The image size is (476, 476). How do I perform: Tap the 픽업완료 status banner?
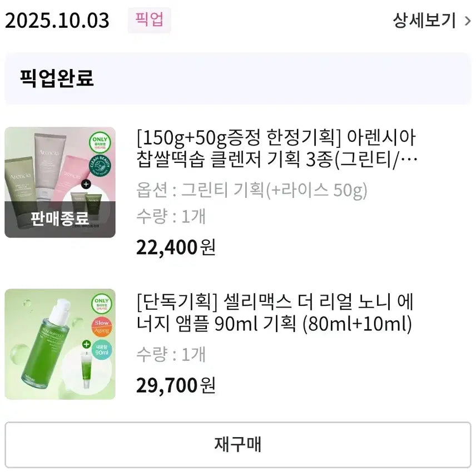(237, 78)
